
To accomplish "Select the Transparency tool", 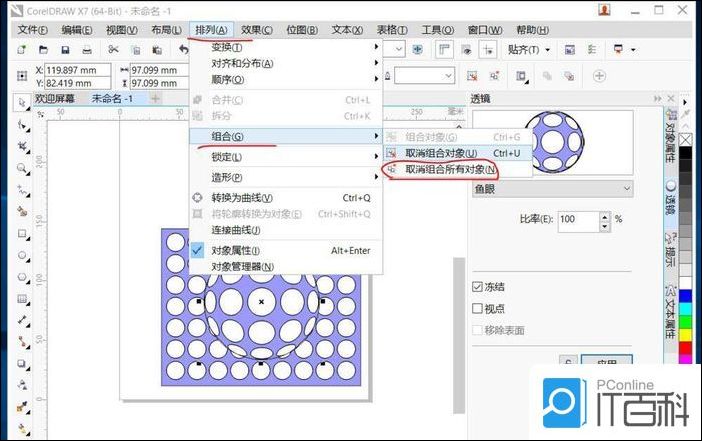I will (x=22, y=385).
